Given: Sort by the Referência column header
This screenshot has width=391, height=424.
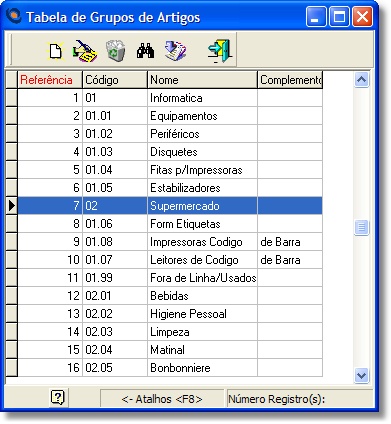Looking at the screenshot, I should tap(50, 80).
